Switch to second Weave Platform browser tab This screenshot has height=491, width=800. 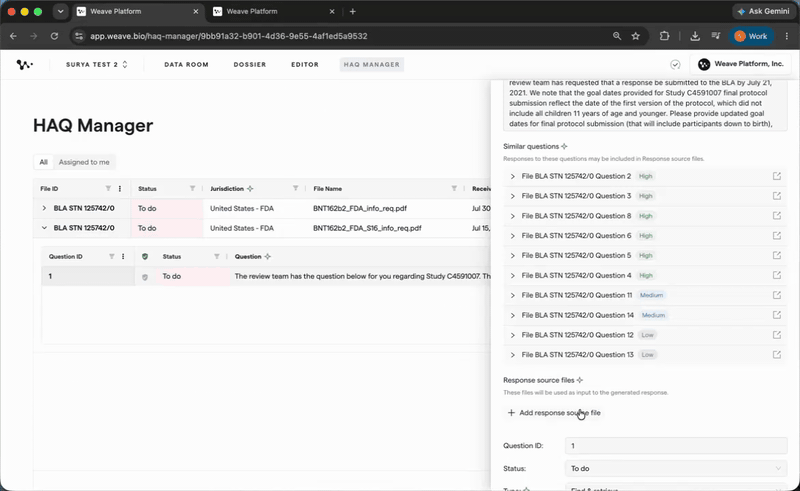[273, 11]
